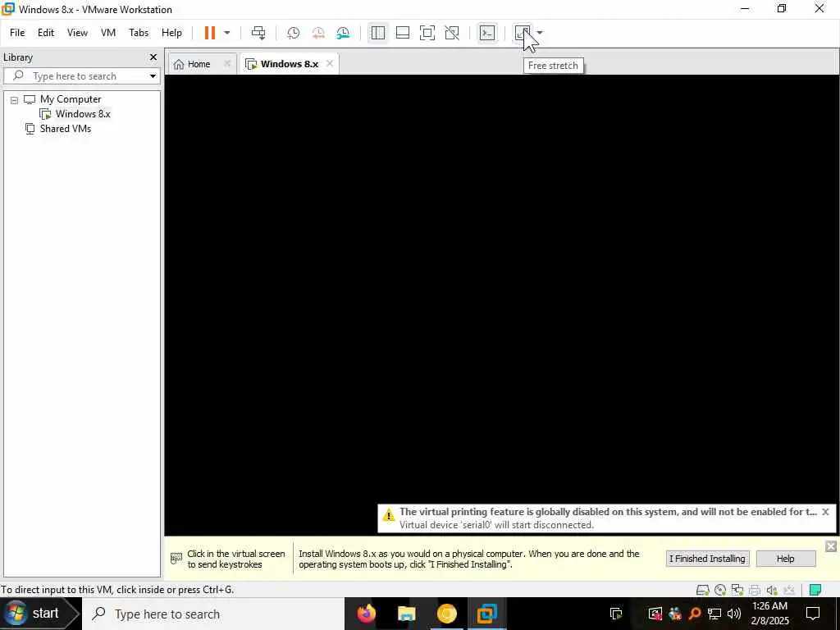840x630 pixels.
Task: Toggle the thumbnail bar from the toolbar
Action: (x=402, y=33)
